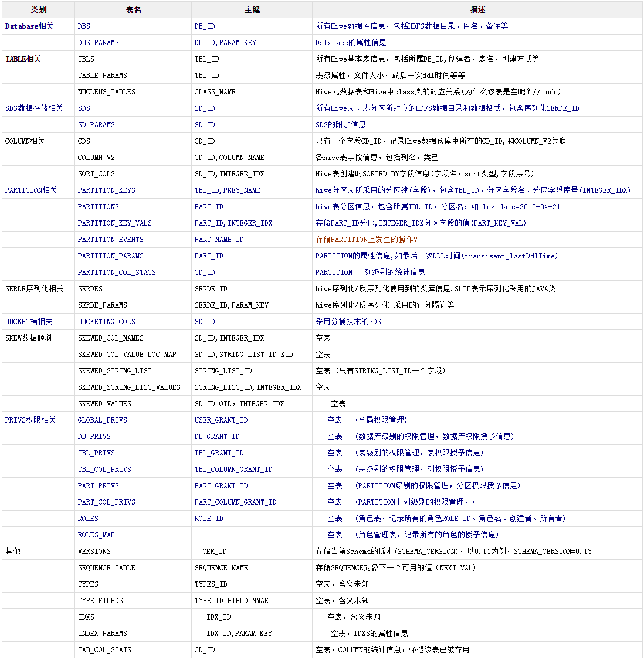Click the BUCKETING_COLS table link
This screenshot has height=660, width=644.
[106, 322]
